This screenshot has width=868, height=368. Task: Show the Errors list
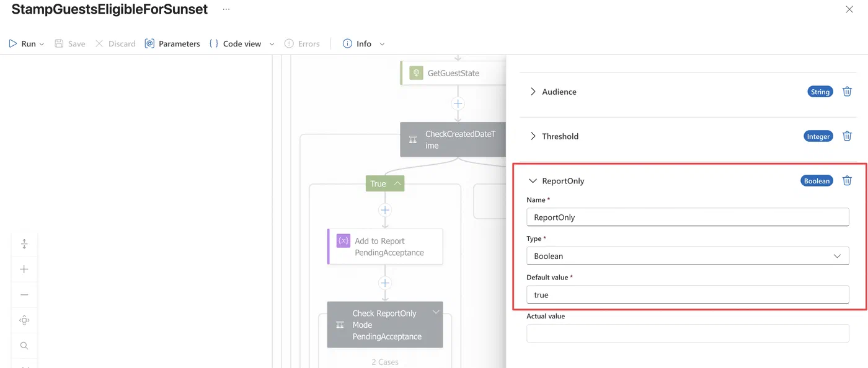click(302, 44)
